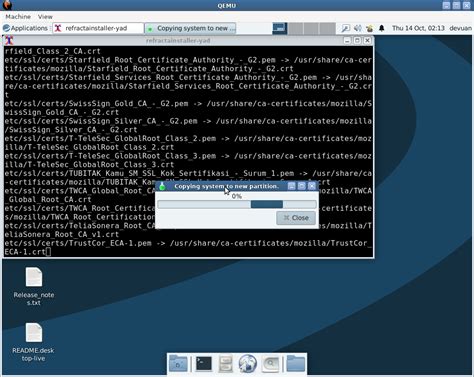Open the rightmost folder dock icon
The image size is (474, 377).
[x=296, y=363]
